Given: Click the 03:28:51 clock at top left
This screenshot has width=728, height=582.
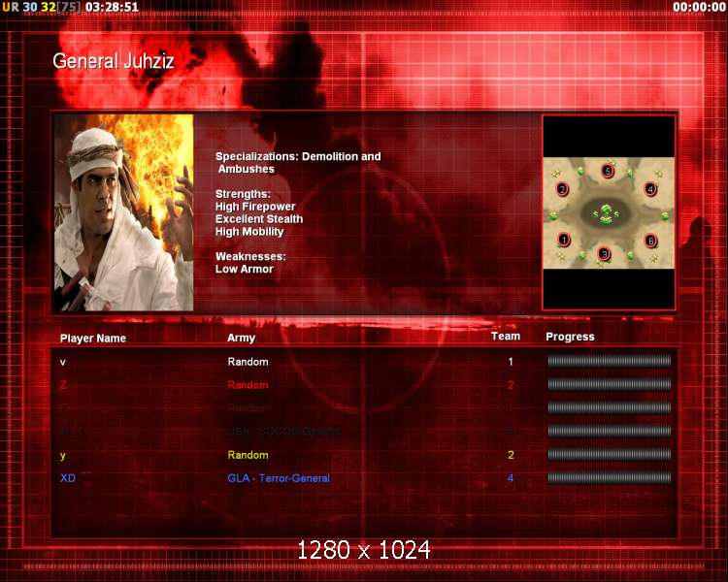Looking at the screenshot, I should pyautogui.click(x=112, y=7).
